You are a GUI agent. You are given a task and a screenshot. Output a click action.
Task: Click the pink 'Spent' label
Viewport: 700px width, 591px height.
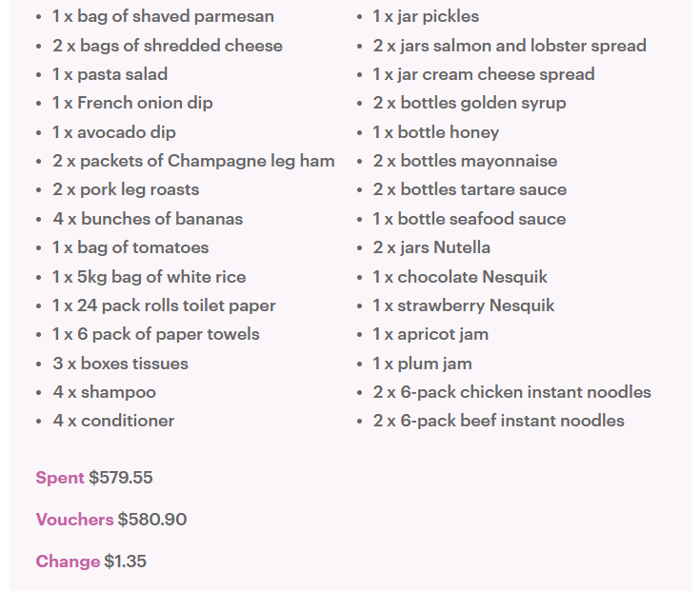(60, 478)
